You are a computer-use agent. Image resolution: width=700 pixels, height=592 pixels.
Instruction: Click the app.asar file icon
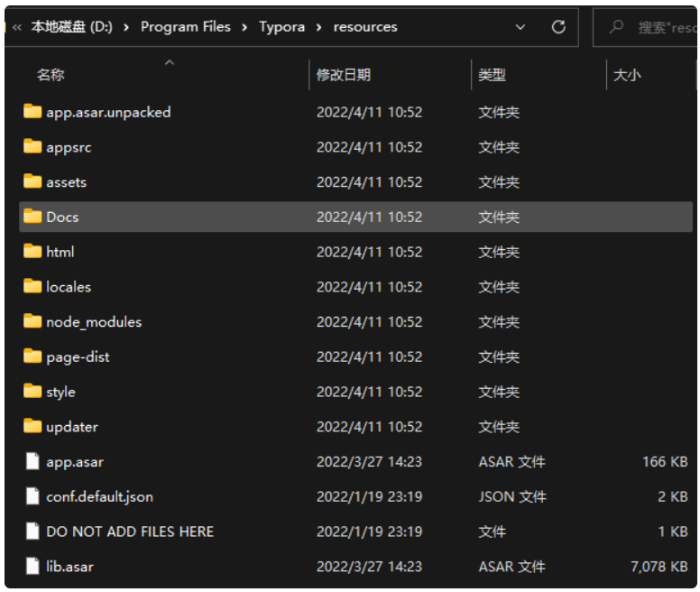point(32,461)
